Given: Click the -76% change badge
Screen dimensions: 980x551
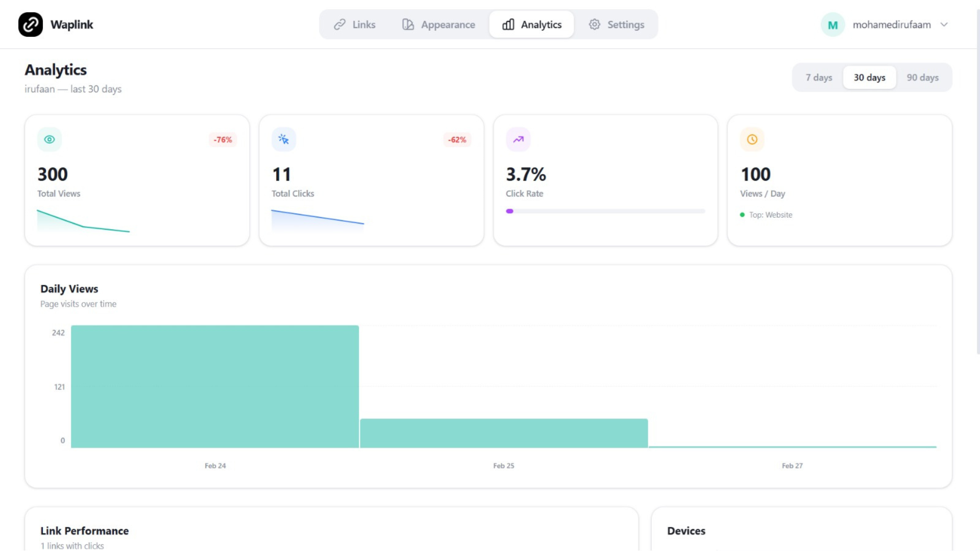Looking at the screenshot, I should (x=223, y=140).
